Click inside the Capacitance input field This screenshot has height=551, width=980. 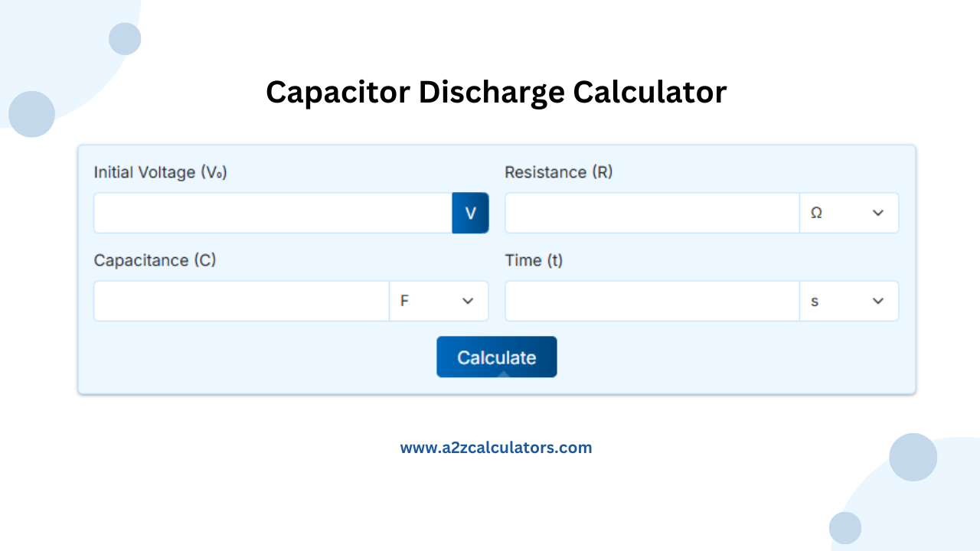tap(241, 301)
